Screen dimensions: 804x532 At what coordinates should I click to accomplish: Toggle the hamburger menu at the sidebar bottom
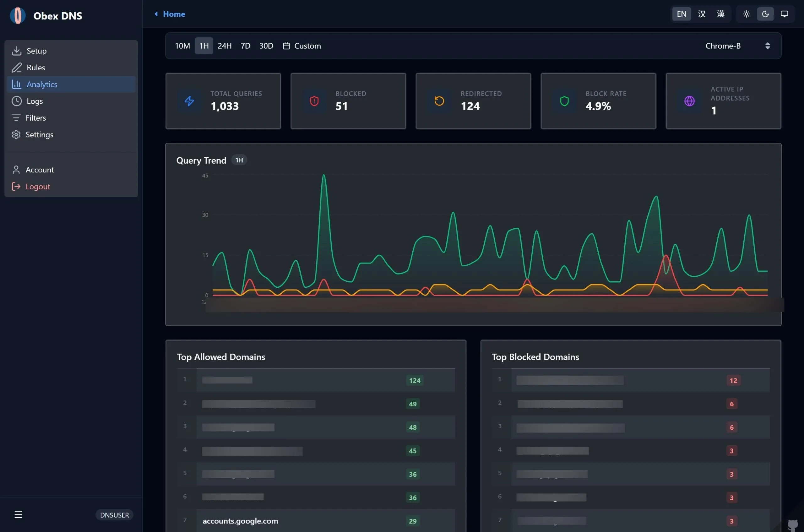18,515
